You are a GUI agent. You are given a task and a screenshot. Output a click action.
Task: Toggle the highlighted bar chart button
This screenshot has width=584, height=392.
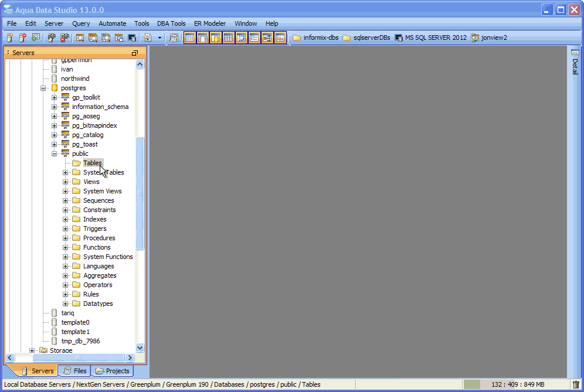point(280,38)
